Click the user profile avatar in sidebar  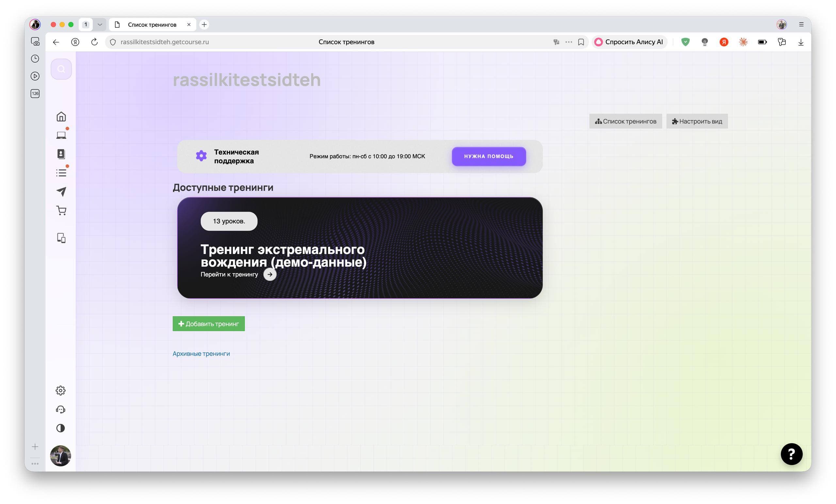pos(60,456)
